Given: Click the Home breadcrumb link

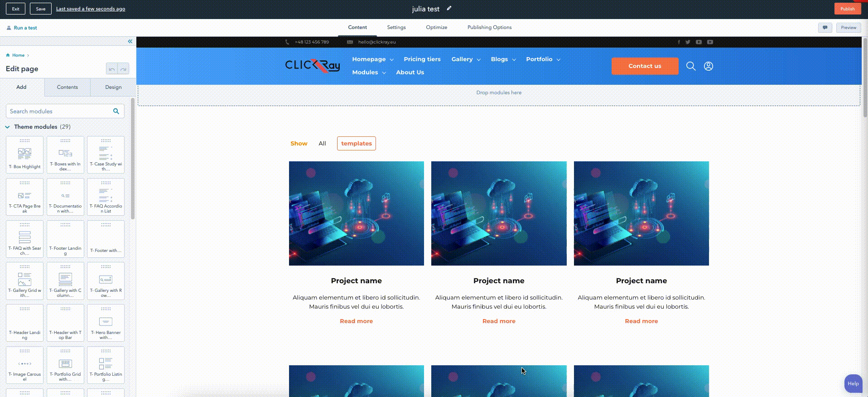Looking at the screenshot, I should 18,55.
